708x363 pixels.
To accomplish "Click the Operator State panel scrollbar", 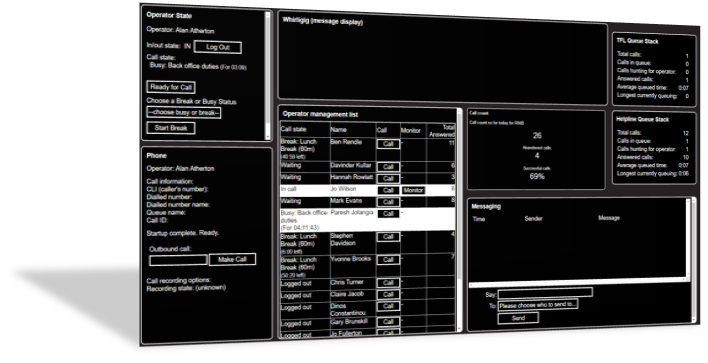I will (267, 75).
